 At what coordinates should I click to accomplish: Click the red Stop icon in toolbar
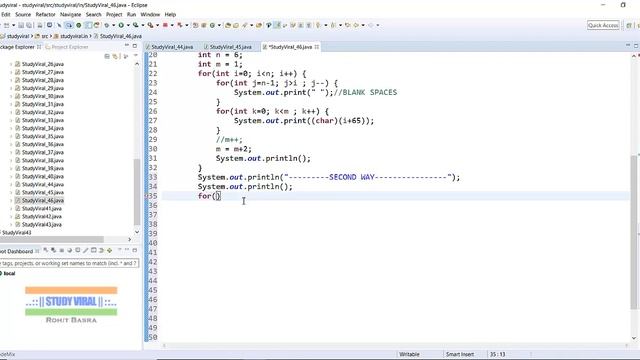pyautogui.click(x=165, y=25)
